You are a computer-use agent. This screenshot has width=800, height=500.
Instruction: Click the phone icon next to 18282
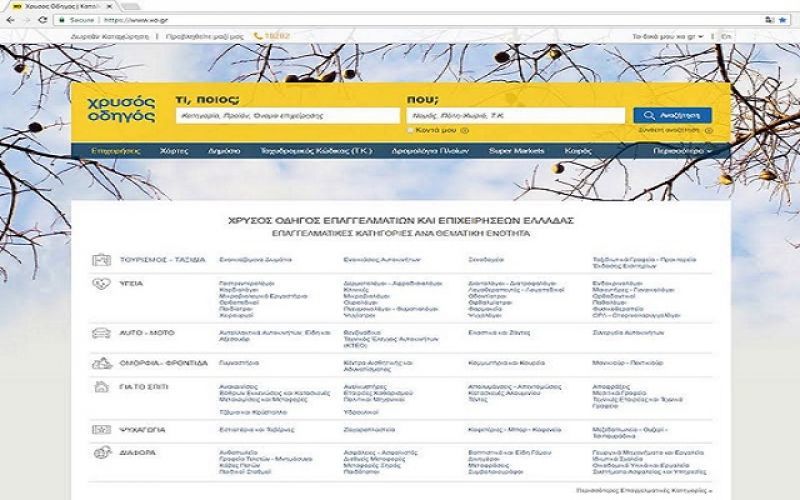pos(258,36)
